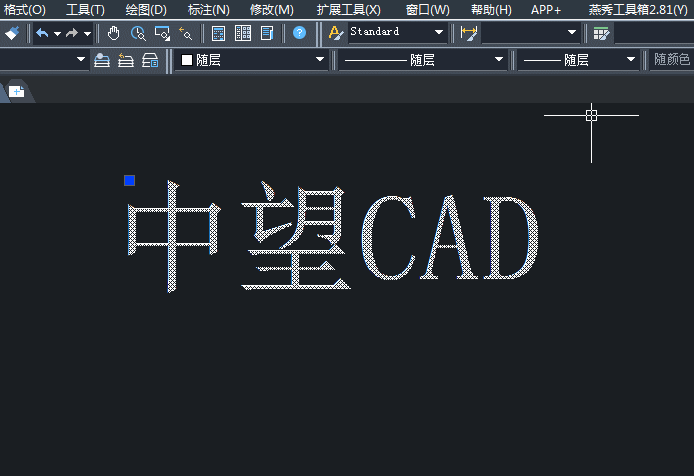694x476 pixels.
Task: Open the 扩展工具(X) menu
Action: tap(348, 9)
